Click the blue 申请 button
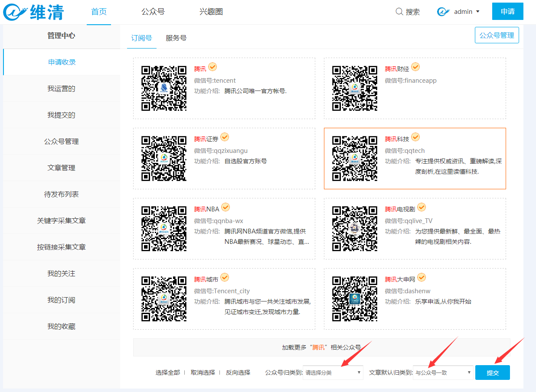The height and width of the screenshot is (392, 536). (x=508, y=11)
